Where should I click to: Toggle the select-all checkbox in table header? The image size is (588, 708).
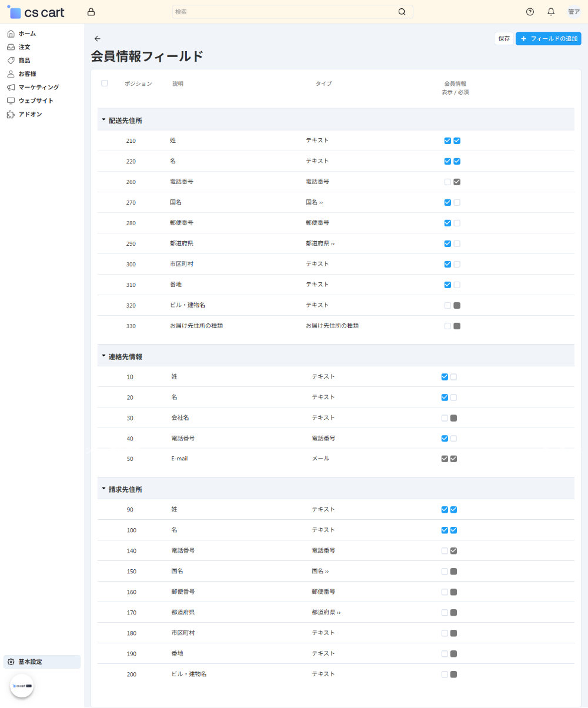[x=105, y=84]
